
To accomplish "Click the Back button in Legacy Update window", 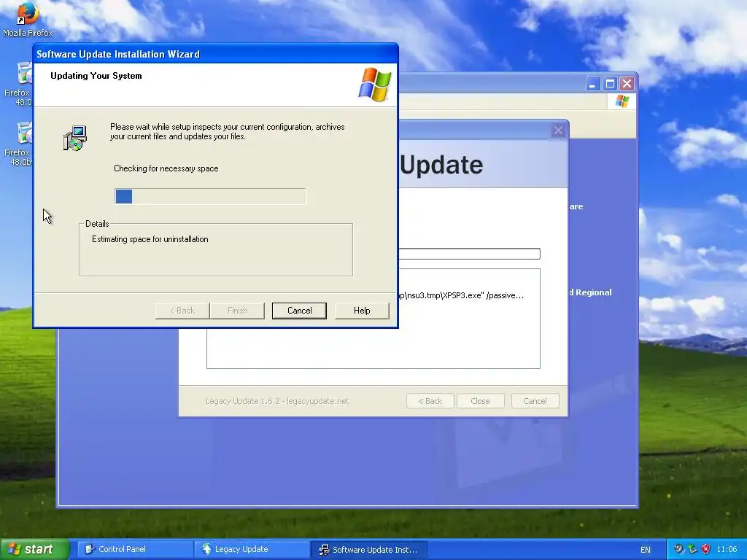I will (430, 401).
